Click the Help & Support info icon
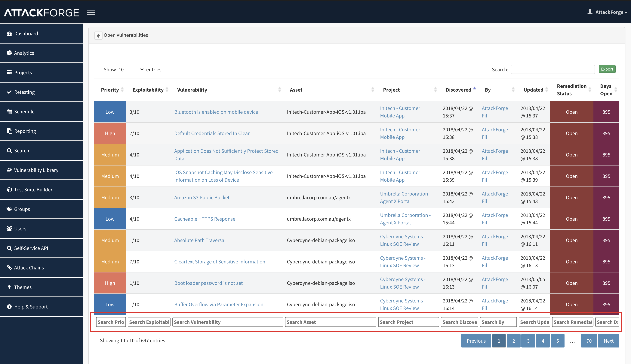 point(9,307)
